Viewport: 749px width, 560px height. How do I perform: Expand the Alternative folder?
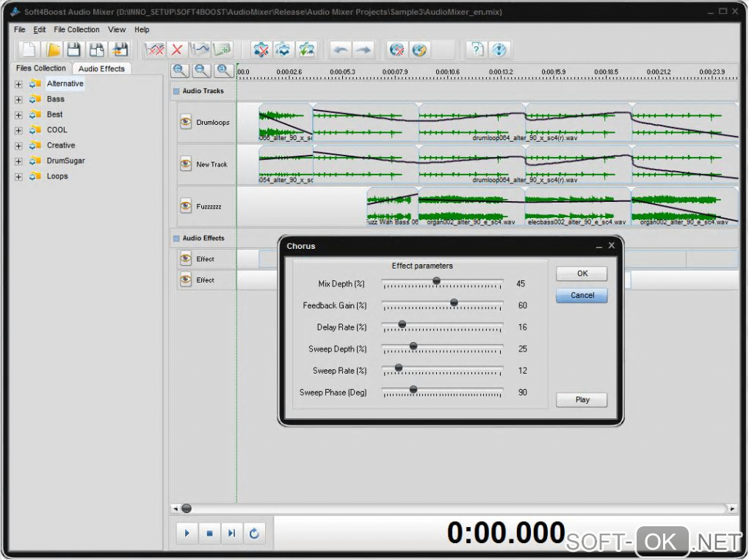[x=18, y=84]
